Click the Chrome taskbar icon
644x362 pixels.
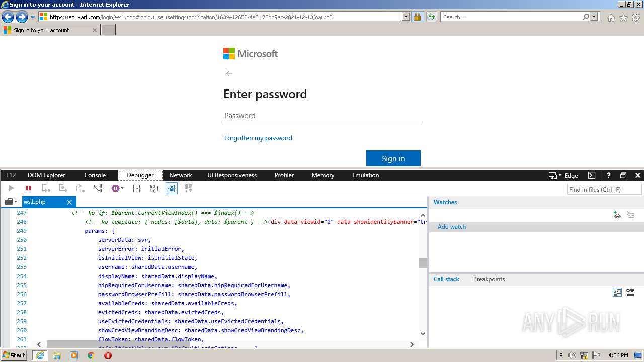click(91, 355)
